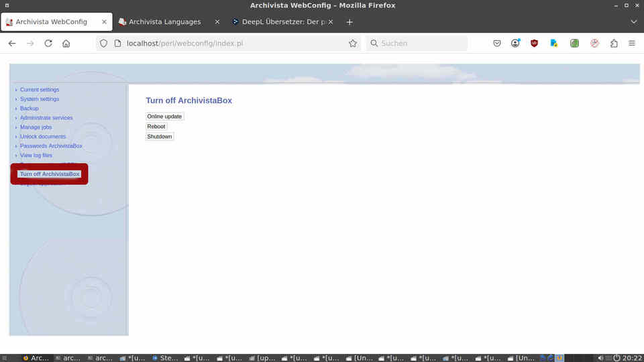Start the Online update
The image size is (644, 362).
click(164, 117)
